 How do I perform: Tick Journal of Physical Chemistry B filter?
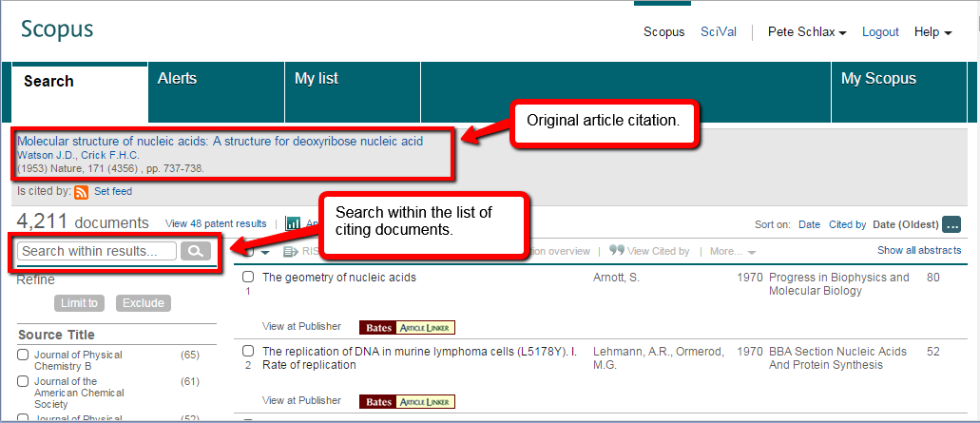tap(23, 355)
